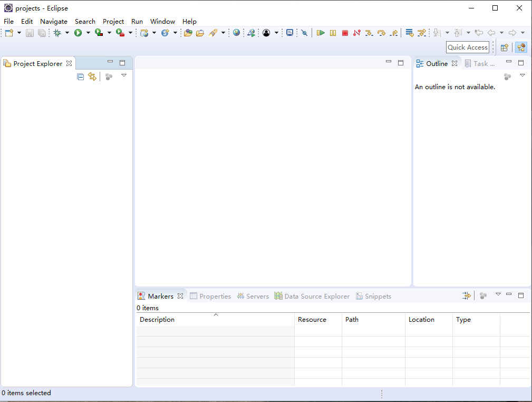
Task: Click the Debug bug icon
Action: click(x=57, y=33)
